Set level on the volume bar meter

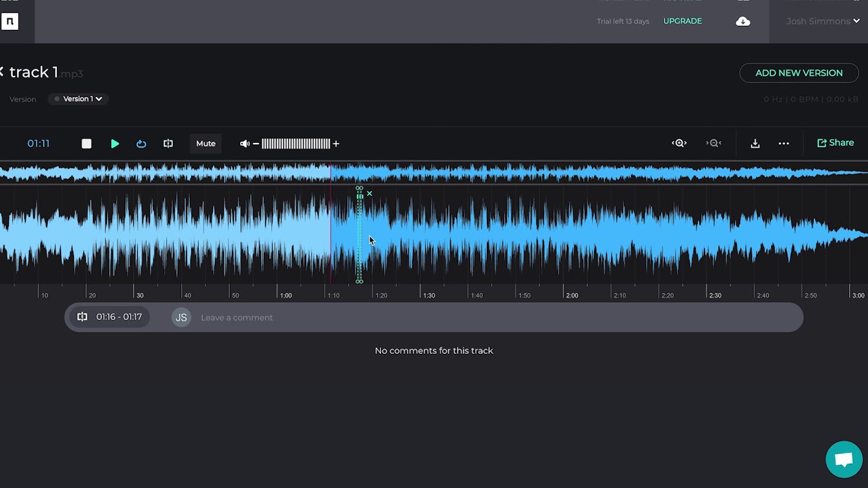tap(296, 144)
